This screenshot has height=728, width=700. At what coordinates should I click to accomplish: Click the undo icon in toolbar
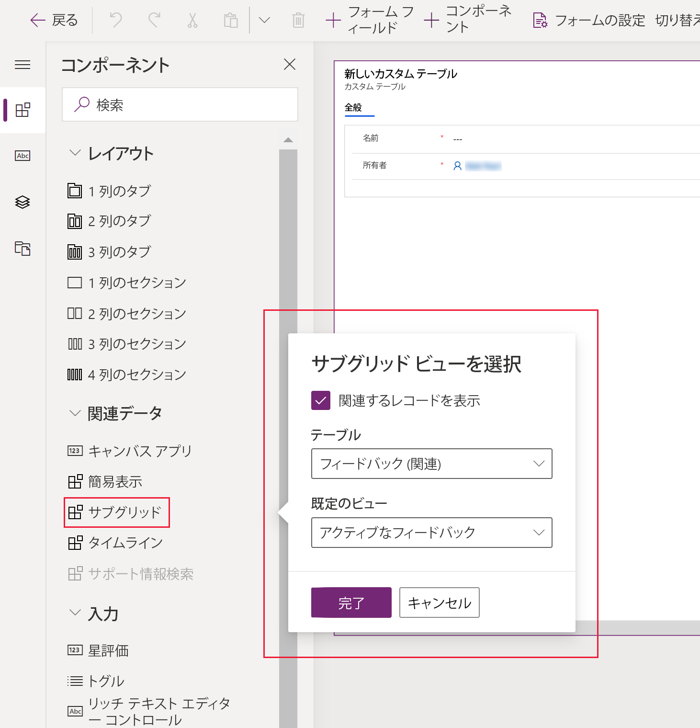(116, 20)
